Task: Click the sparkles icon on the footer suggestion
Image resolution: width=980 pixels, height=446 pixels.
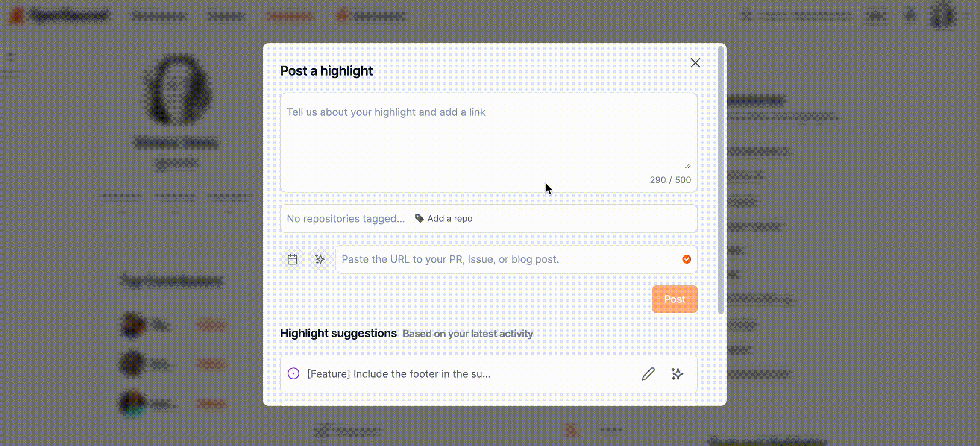Action: (x=677, y=374)
